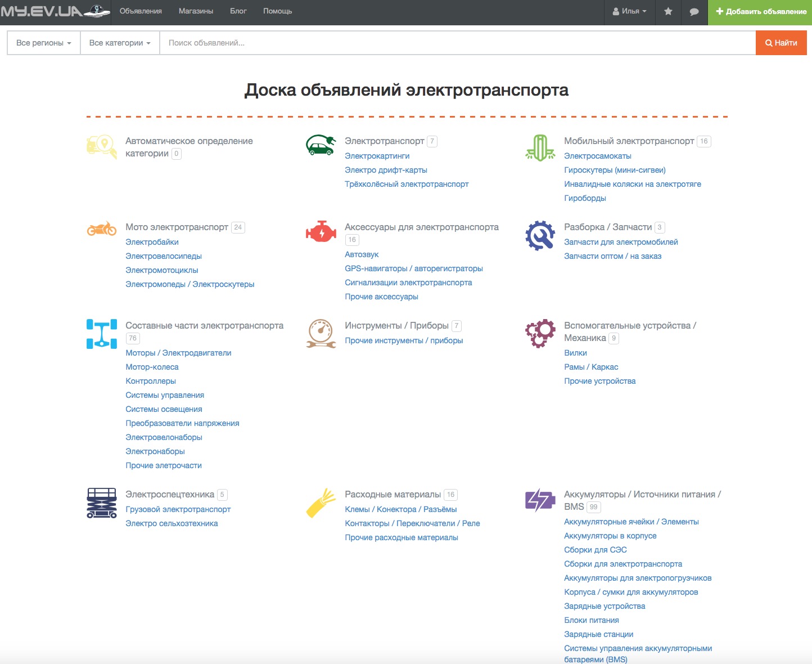The image size is (812, 664).
Task: Focus the 'Поиск объявлений' search field
Action: (x=457, y=43)
